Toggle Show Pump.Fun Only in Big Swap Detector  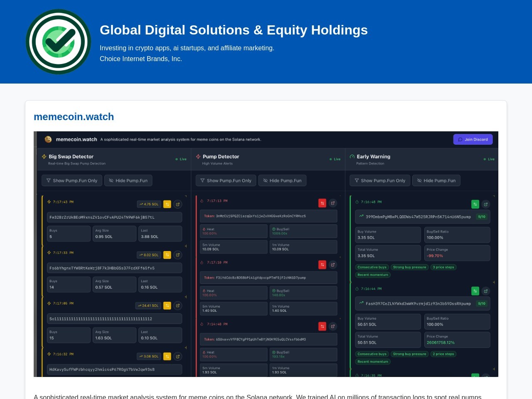pyautogui.click(x=72, y=180)
